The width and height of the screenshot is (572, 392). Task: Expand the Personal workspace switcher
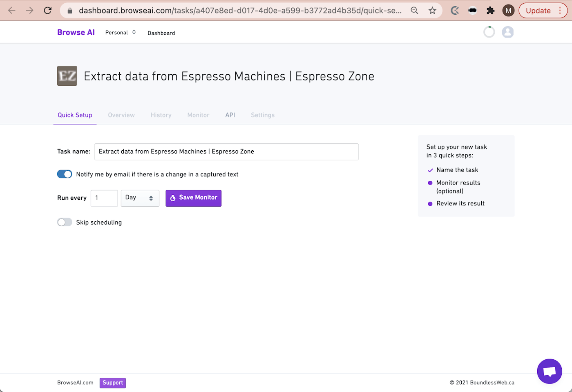tap(121, 33)
